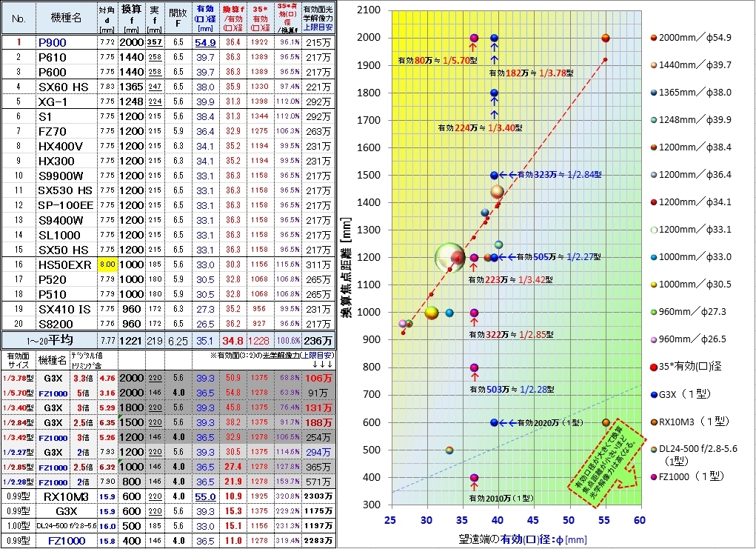The image size is (756, 549).
Task: Select the 有効2020万（1型） chart annotation
Action: 550,423
